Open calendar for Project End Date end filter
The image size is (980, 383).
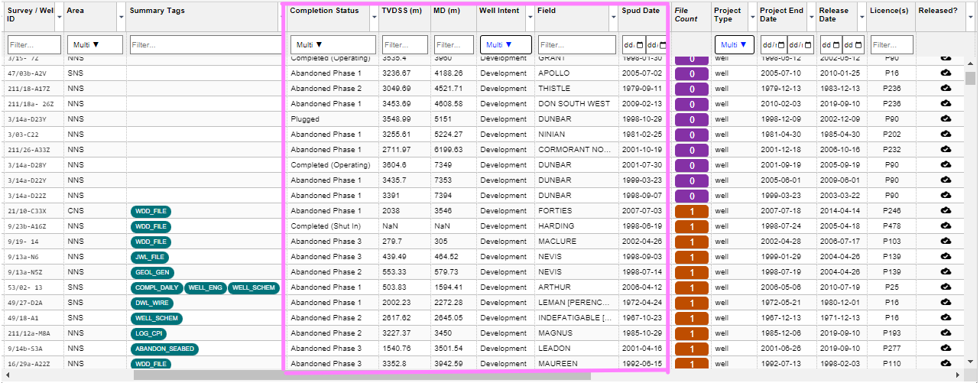[808, 45]
